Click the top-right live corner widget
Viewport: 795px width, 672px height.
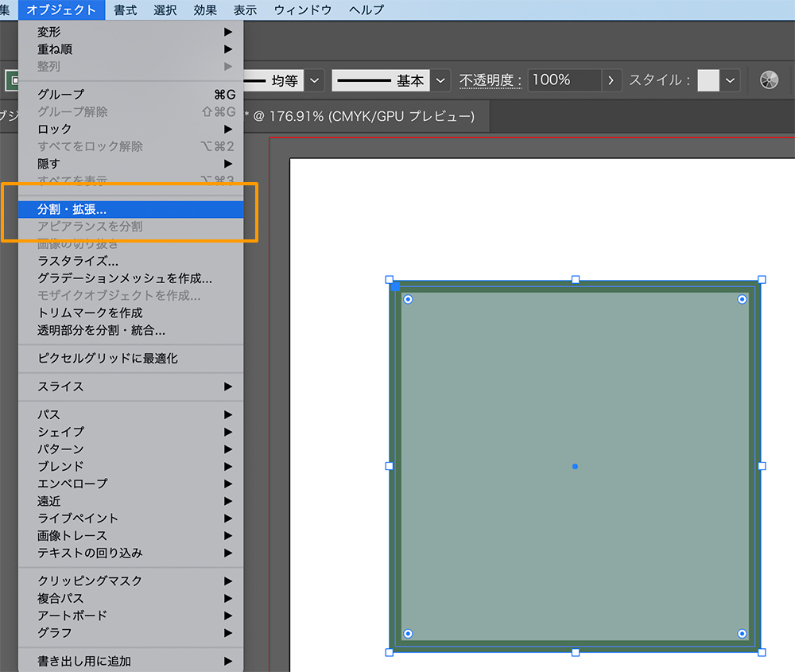[x=742, y=299]
